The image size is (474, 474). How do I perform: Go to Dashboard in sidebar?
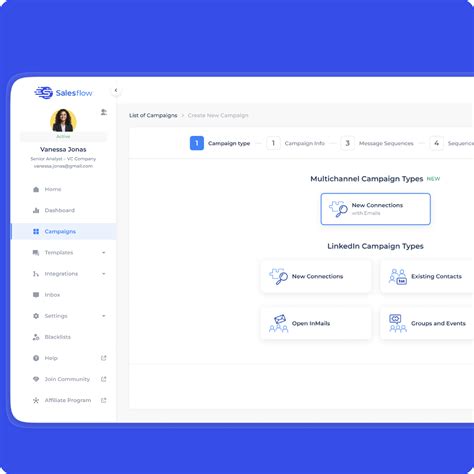click(x=60, y=210)
